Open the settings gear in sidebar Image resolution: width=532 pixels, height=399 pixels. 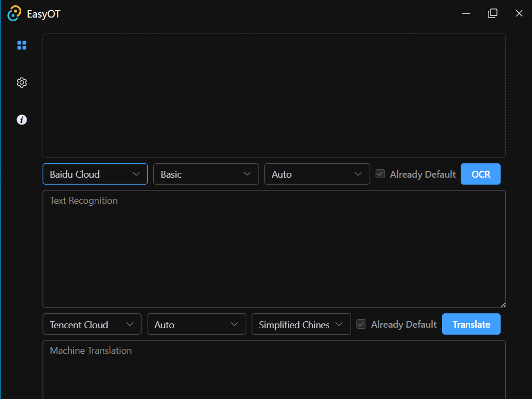coord(22,82)
